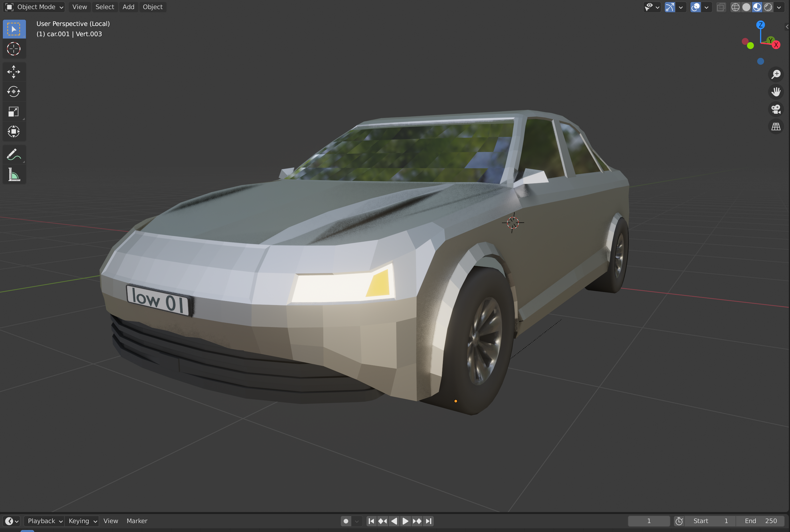
Task: Click the Y axis on navigation gizmo
Action: tap(770, 40)
